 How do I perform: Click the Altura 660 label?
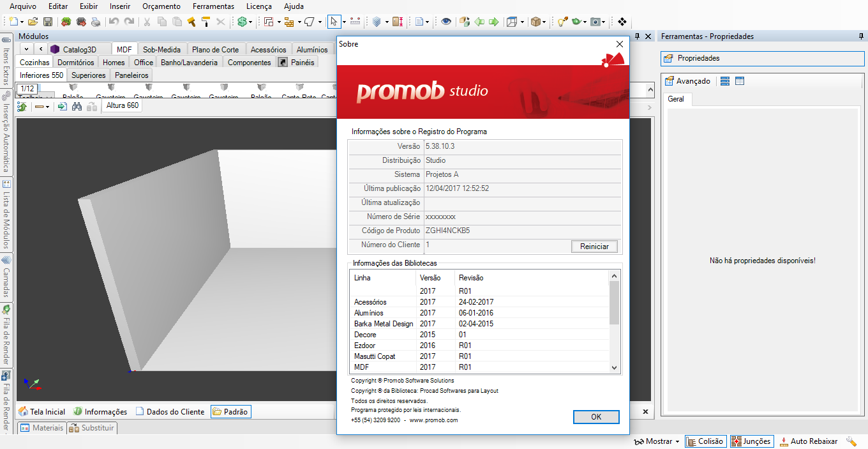tap(122, 105)
